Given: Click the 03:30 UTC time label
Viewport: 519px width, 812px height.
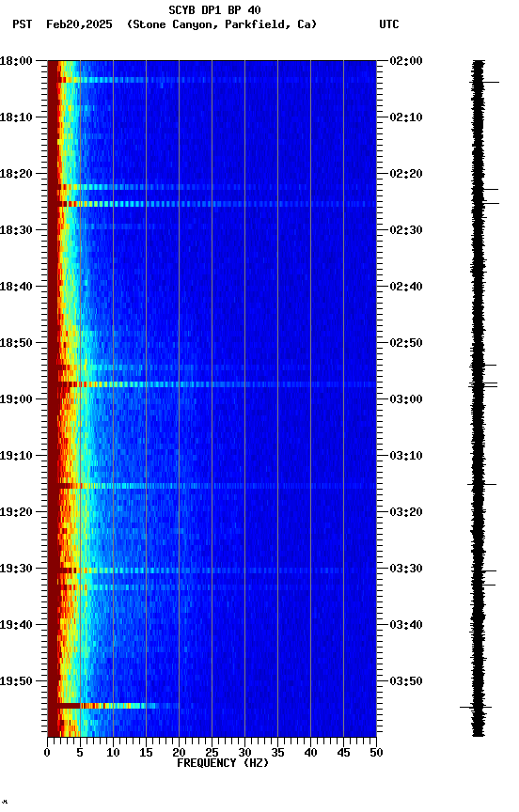Looking at the screenshot, I should click(x=406, y=569).
